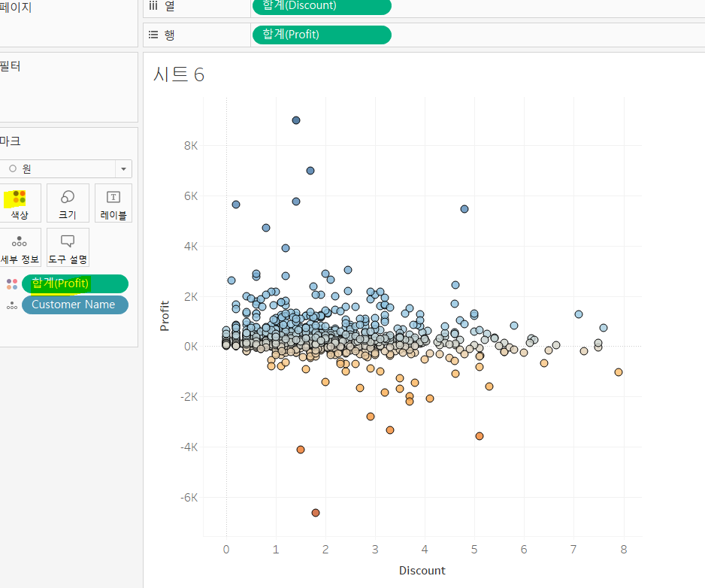This screenshot has height=588, width=705.
Task: Click the 필터 filters shelf area
Action: click(x=68, y=87)
